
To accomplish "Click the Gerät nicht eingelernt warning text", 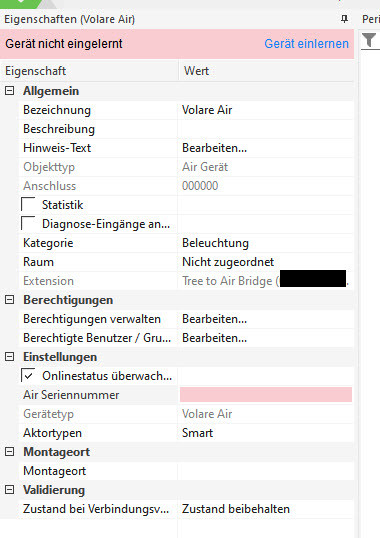I will (x=64, y=44).
